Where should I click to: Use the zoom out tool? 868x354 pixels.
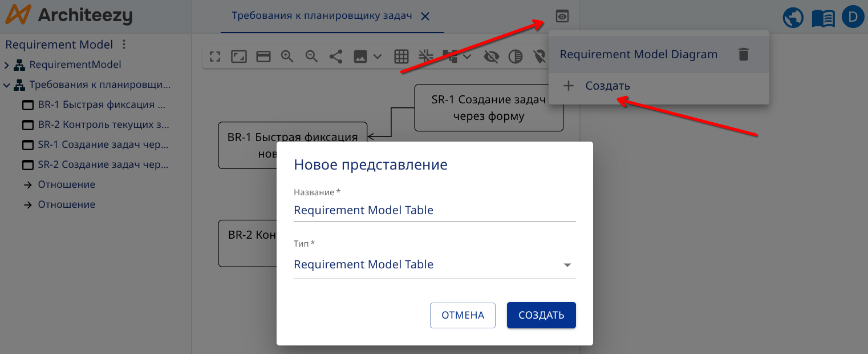click(311, 57)
